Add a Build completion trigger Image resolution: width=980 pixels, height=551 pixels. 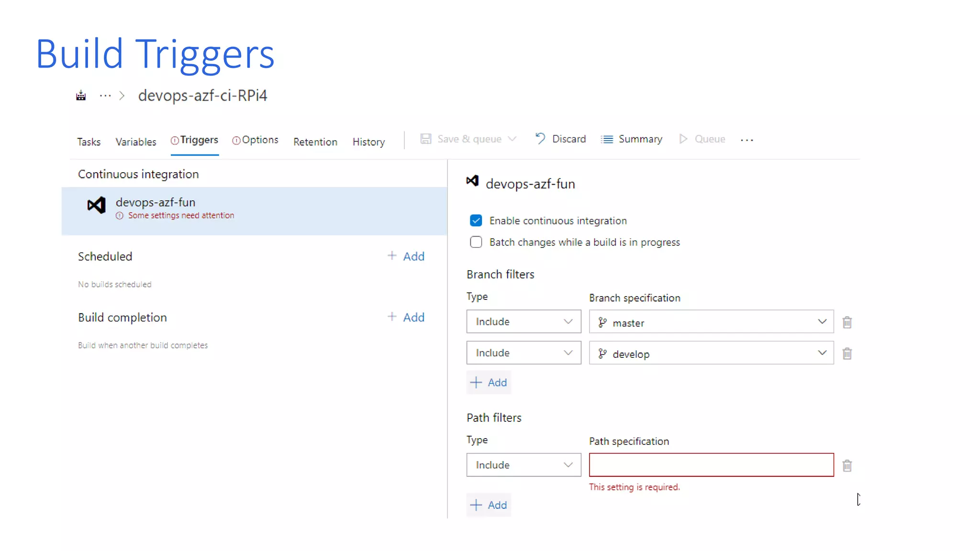coord(406,318)
